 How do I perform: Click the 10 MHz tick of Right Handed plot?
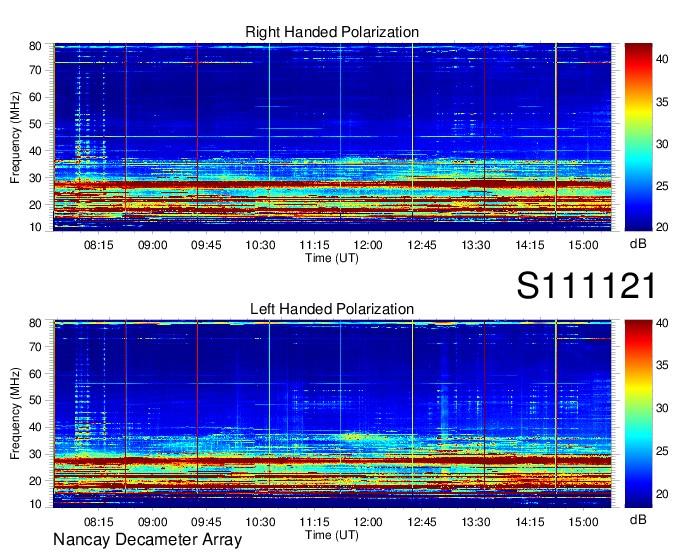(35, 227)
